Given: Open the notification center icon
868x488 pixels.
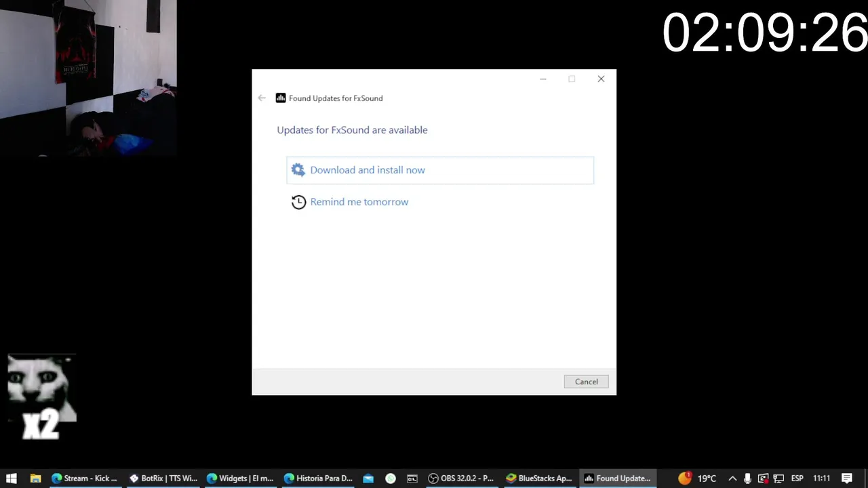Looking at the screenshot, I should [x=847, y=479].
